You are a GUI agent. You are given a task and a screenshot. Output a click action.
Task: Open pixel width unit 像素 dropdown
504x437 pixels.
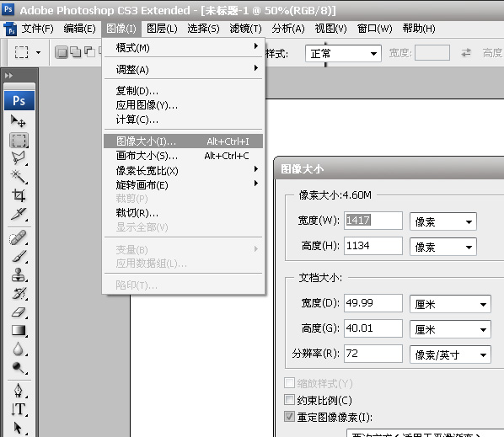443,221
